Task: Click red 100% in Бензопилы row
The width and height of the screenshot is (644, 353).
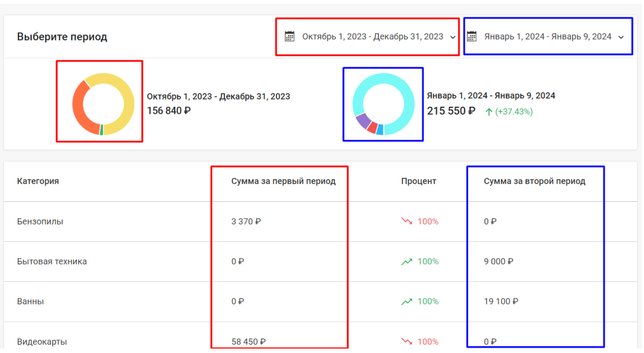Action: (x=428, y=222)
